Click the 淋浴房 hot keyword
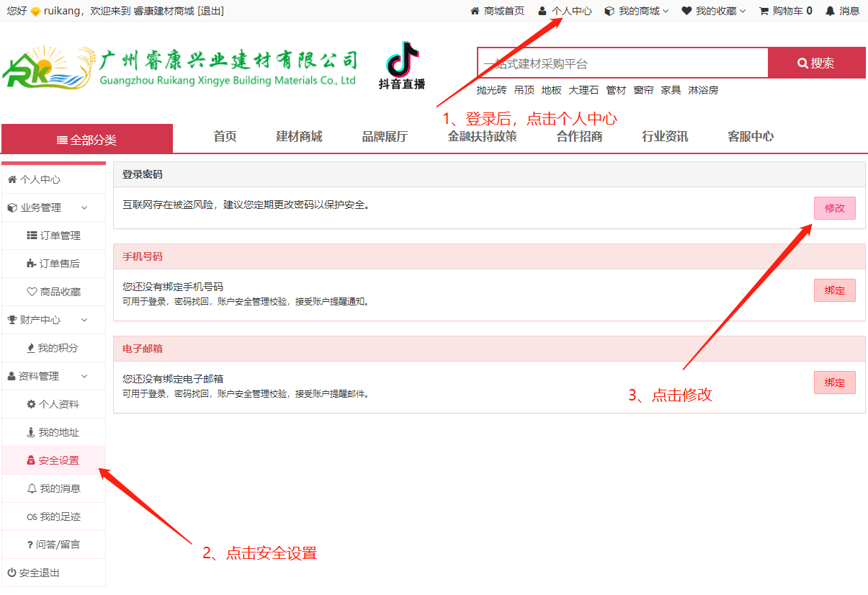 pyautogui.click(x=703, y=90)
